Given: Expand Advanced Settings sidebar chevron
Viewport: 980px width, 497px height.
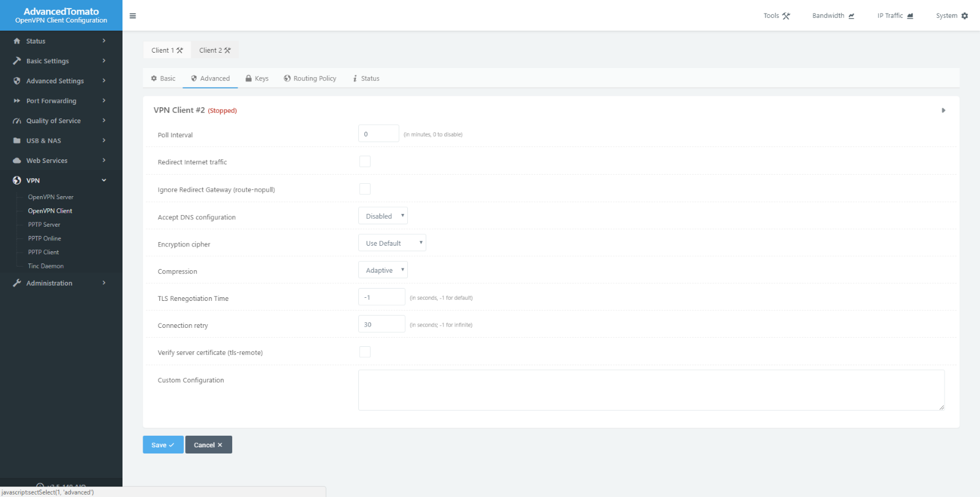Looking at the screenshot, I should (104, 81).
